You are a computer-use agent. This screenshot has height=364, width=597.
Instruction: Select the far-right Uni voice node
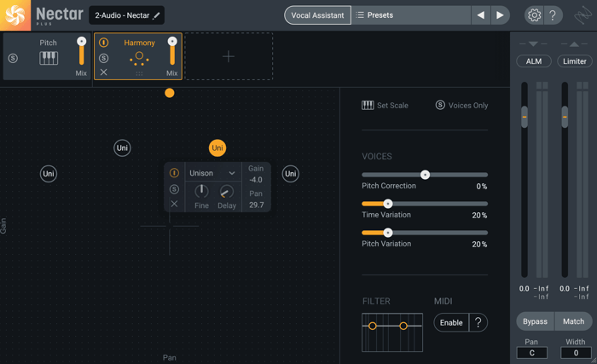pos(291,174)
